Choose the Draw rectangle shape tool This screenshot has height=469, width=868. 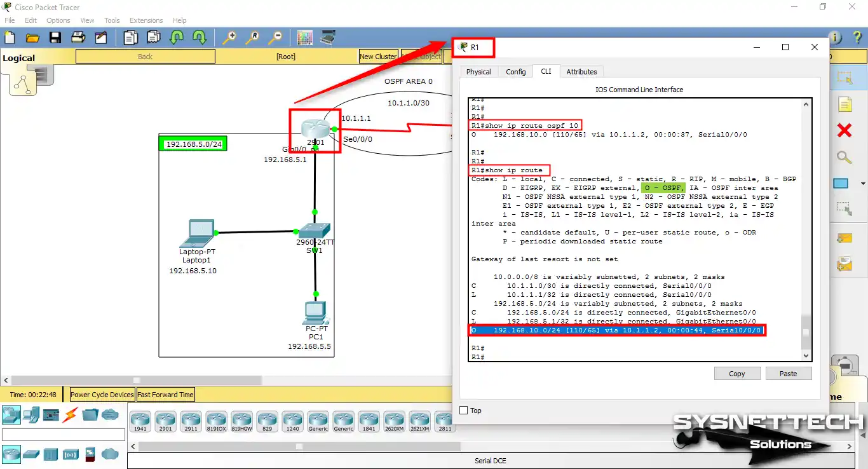pos(841,183)
